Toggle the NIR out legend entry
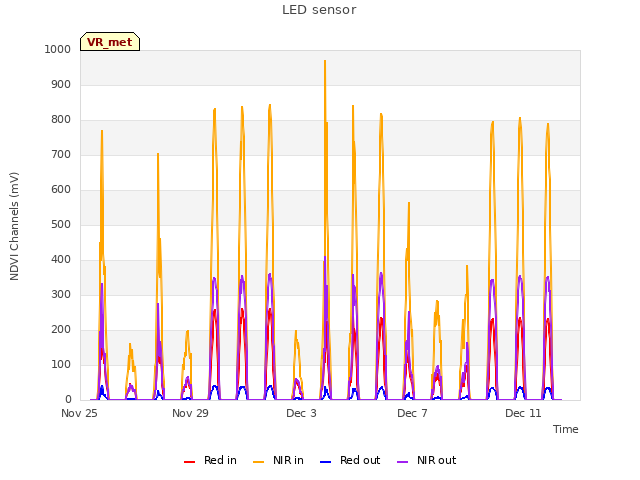 pyautogui.click(x=427, y=460)
